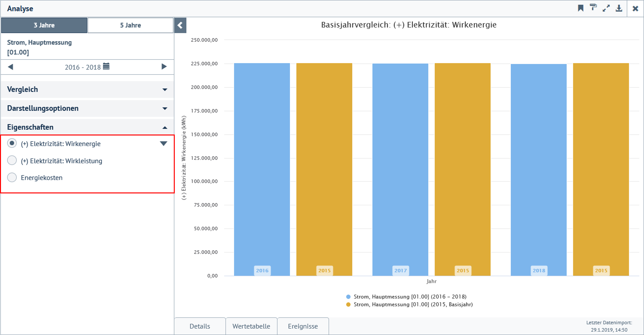Viewport: 644px width, 335px height.
Task: Expand the Vergleich section
Action: click(165, 89)
